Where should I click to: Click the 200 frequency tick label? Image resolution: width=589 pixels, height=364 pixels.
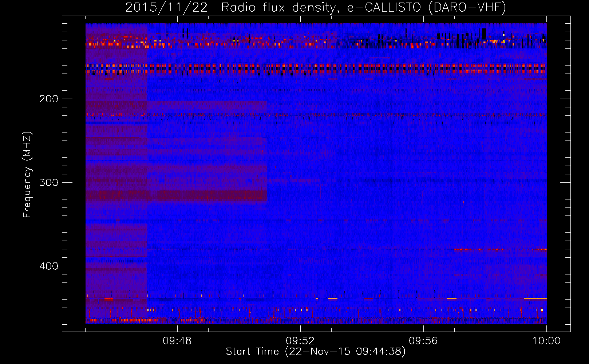click(49, 99)
